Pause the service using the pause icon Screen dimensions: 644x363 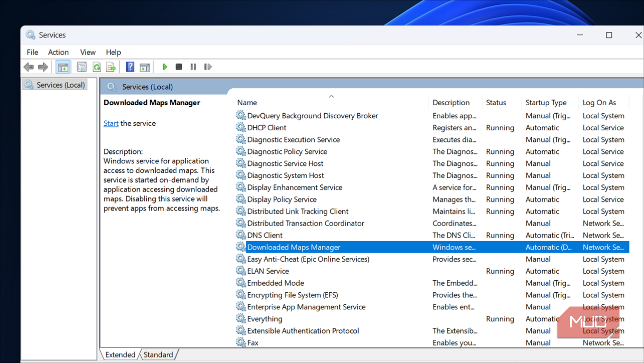click(x=193, y=67)
